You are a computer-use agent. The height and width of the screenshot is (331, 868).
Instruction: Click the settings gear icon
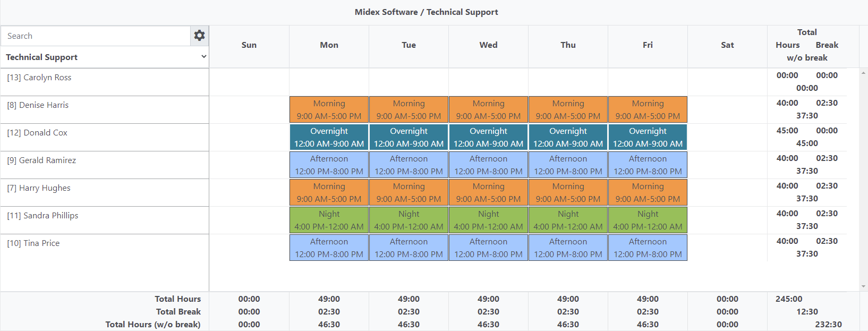point(199,36)
